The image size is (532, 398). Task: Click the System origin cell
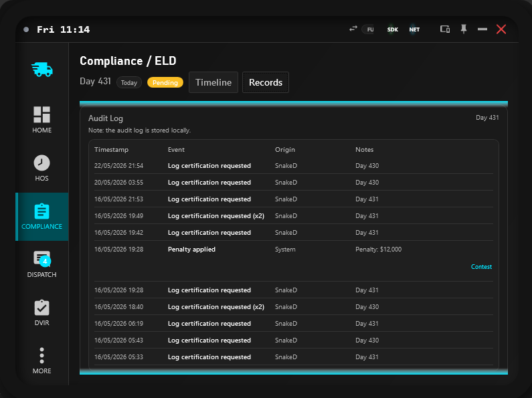click(x=285, y=250)
